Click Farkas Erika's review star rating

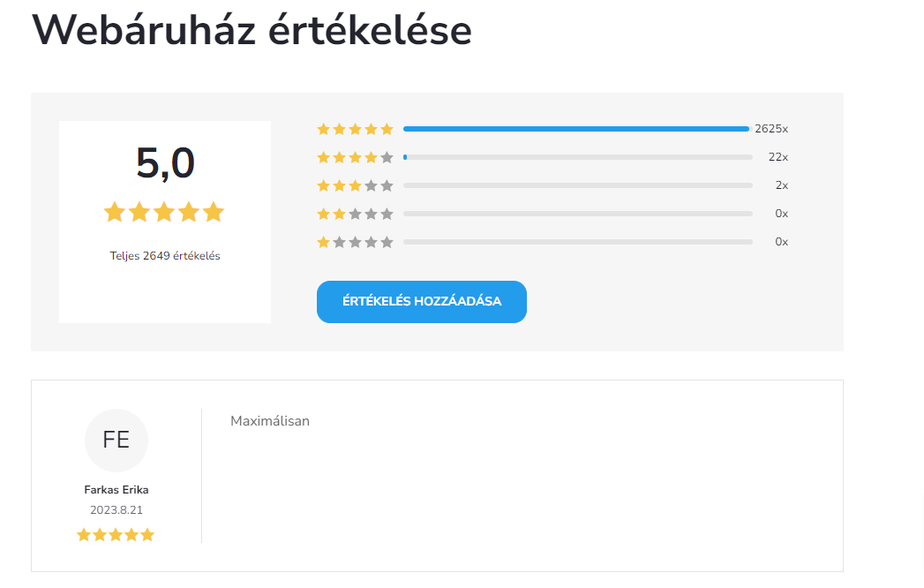[116, 535]
